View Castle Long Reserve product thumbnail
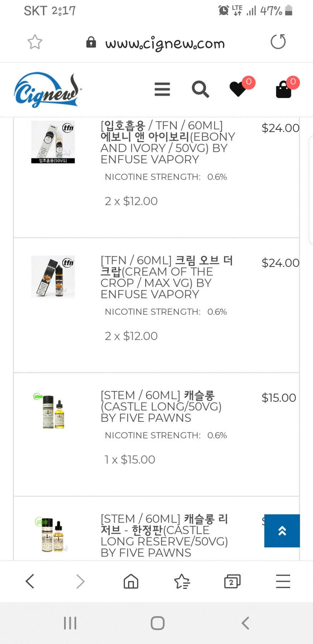313x644 pixels. [x=53, y=535]
